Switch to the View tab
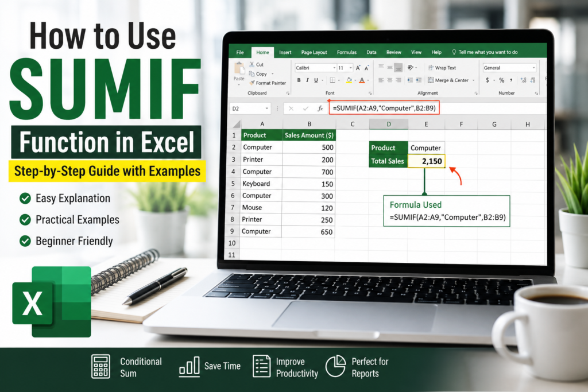 pyautogui.click(x=416, y=52)
